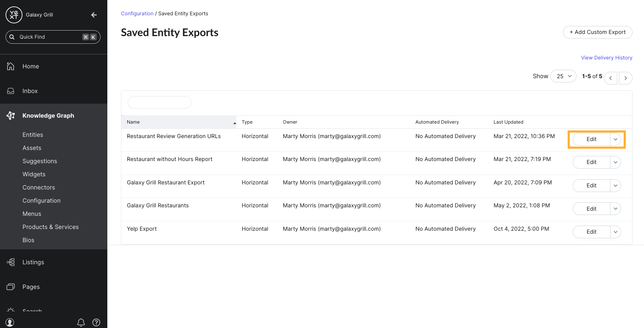Screen dimensions: 644x328
Task: Open Home via its house icon
Action: (11, 66)
